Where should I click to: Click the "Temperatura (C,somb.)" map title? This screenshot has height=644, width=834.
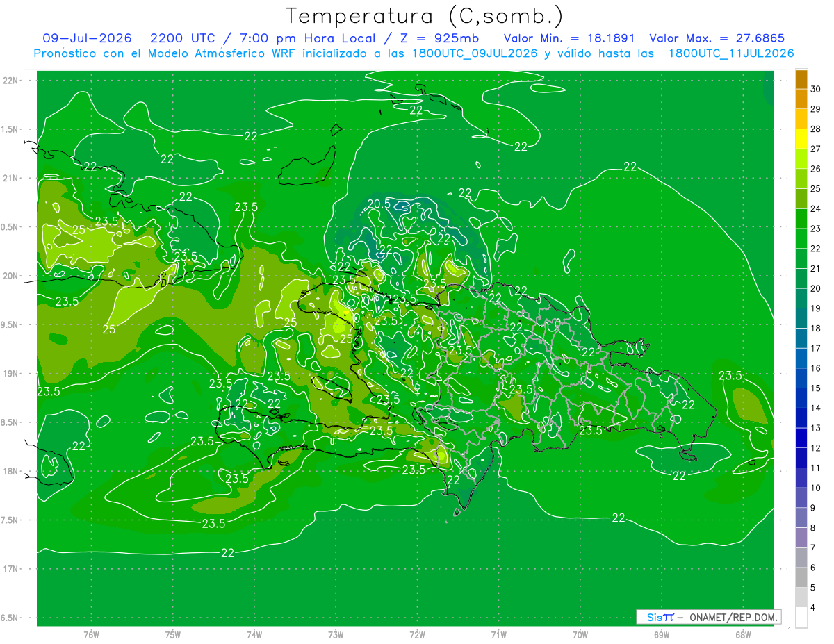pos(424,16)
